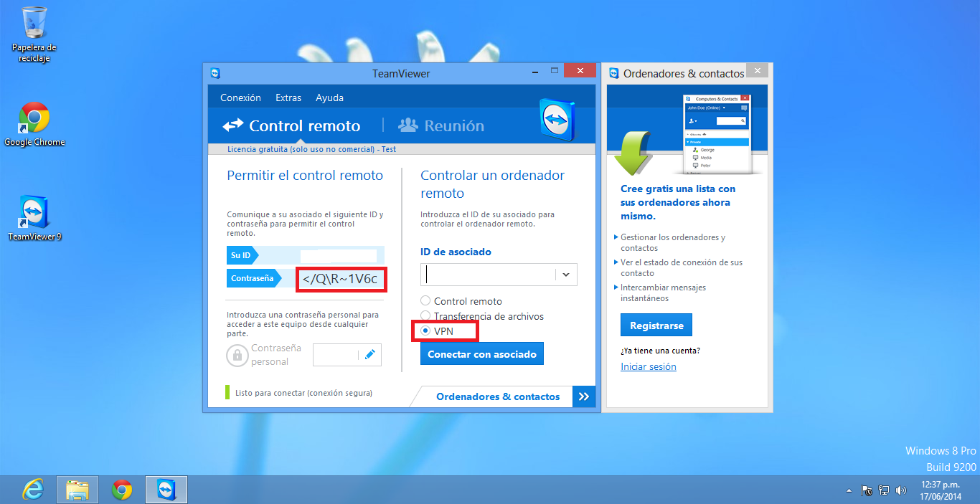This screenshot has width=980, height=504.
Task: Open Action Center flag icon
Action: coord(867,491)
